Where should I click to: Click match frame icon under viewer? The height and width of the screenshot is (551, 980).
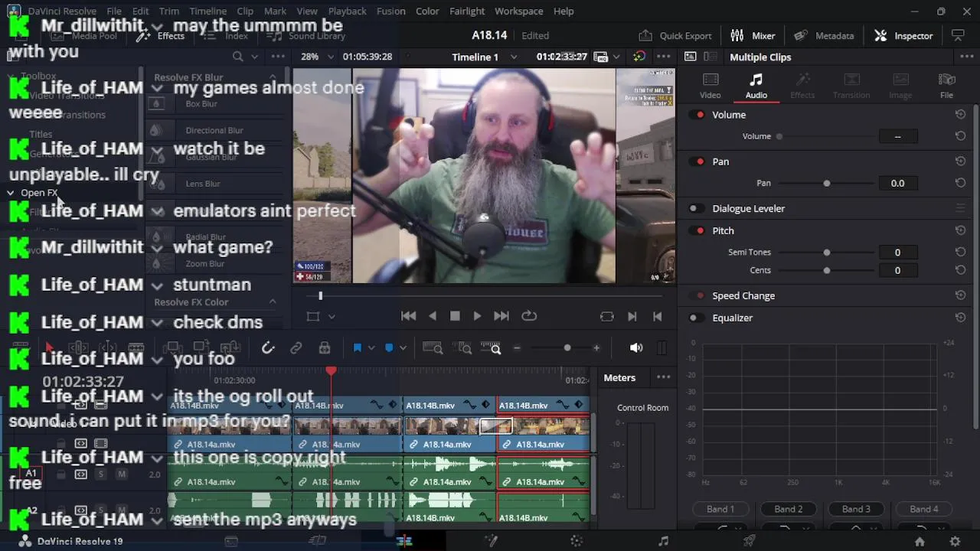[607, 316]
